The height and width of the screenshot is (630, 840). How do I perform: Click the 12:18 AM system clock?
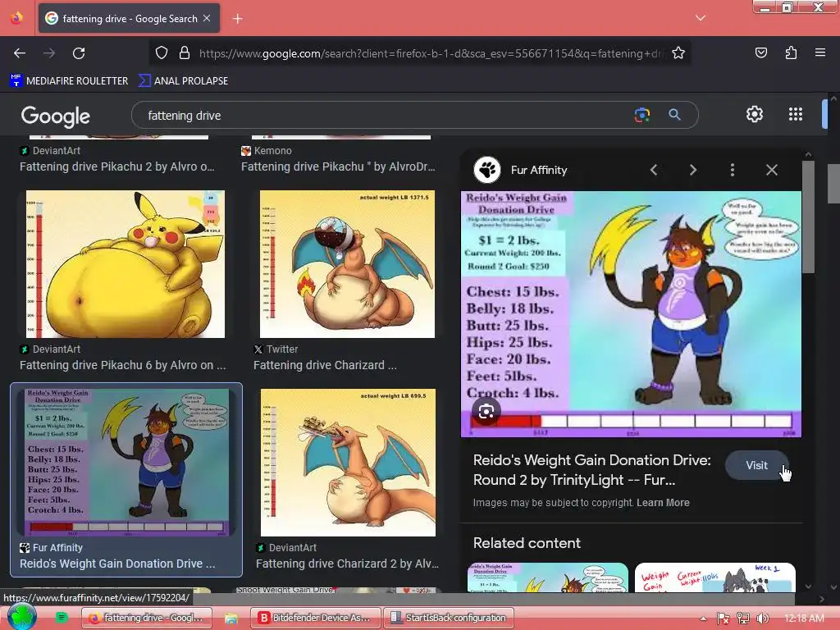click(x=804, y=619)
